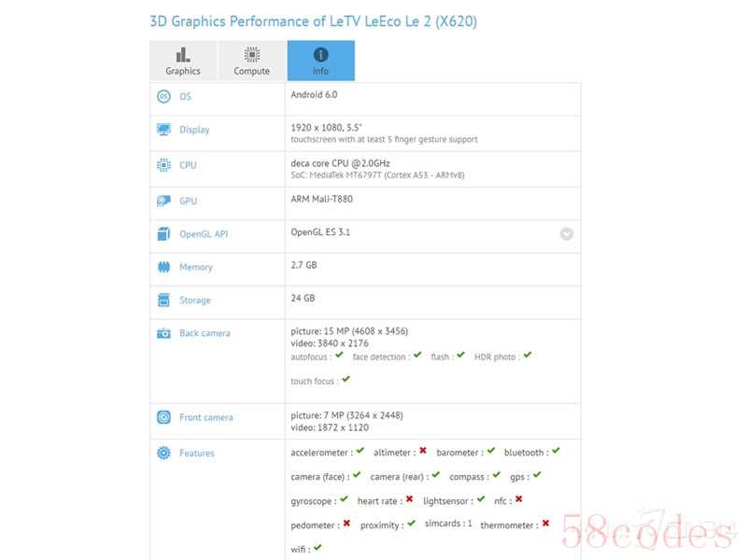Click the Android 6.0 value

[314, 95]
